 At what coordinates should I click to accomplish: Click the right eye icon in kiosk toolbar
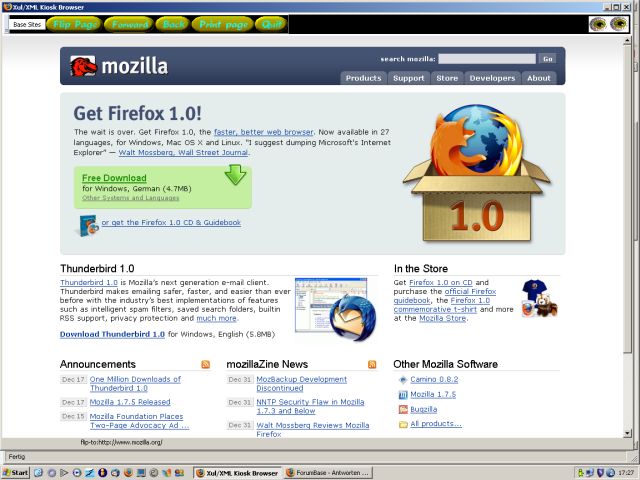click(x=619, y=24)
